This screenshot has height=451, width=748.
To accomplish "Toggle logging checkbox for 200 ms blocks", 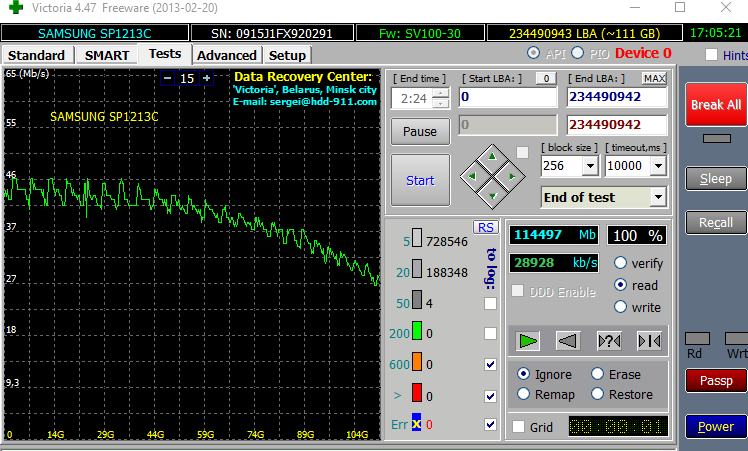I will pyautogui.click(x=490, y=333).
